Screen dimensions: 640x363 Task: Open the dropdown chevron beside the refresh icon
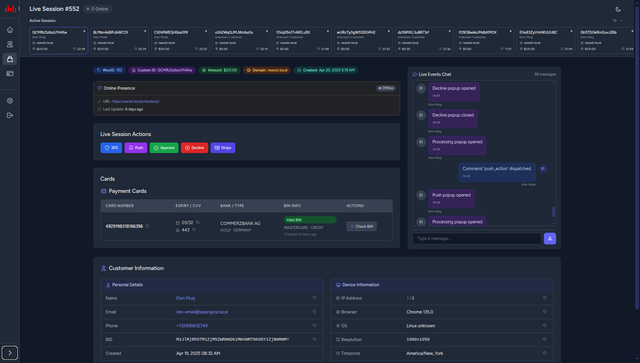tap(621, 20)
